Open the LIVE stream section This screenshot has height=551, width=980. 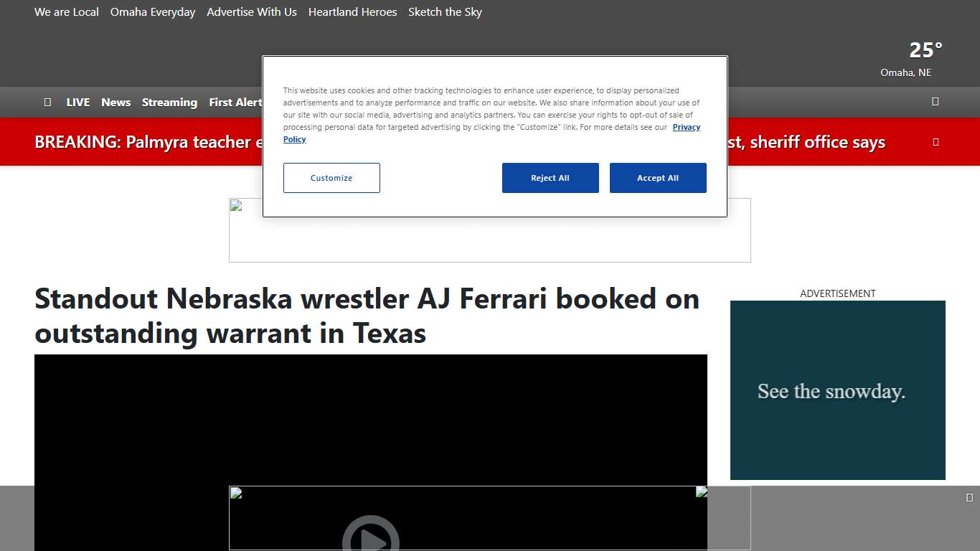(77, 102)
